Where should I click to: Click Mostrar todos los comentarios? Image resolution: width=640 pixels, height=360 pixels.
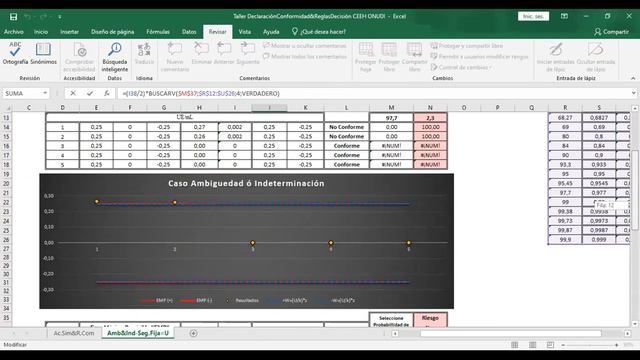pyautogui.click(x=304, y=56)
